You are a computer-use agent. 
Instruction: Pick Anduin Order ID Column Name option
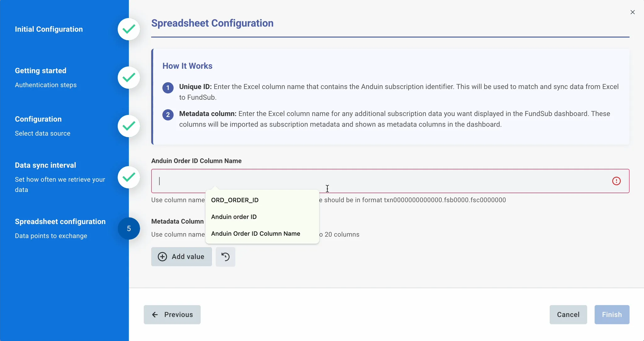point(255,234)
